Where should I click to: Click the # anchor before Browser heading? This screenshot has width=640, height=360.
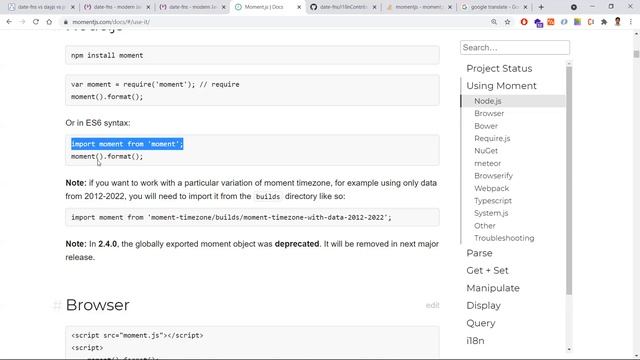click(x=57, y=305)
